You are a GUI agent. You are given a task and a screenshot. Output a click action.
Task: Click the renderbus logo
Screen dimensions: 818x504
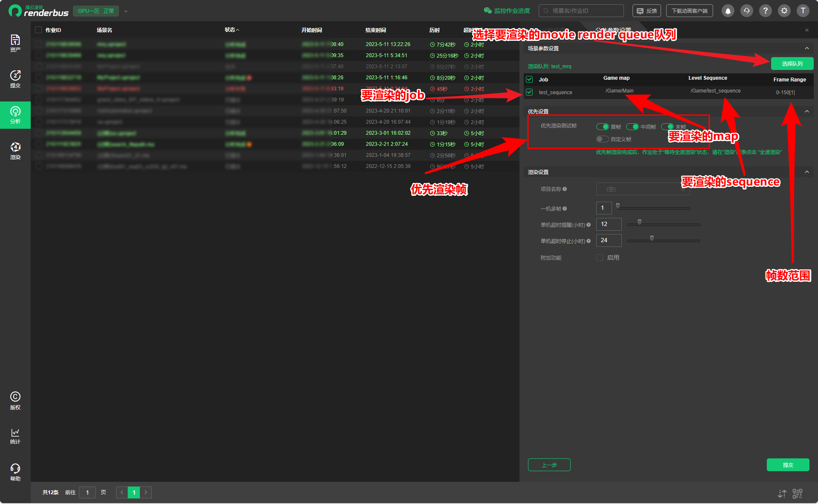pos(38,11)
